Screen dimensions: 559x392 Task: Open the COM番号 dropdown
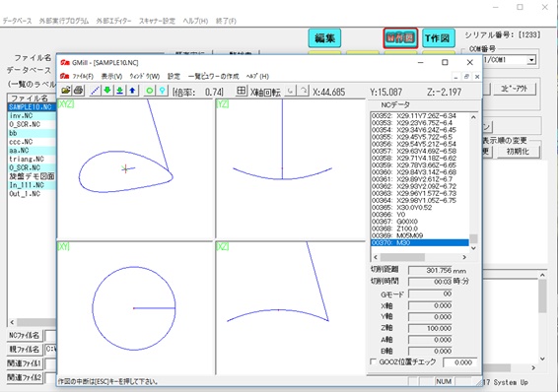[531, 60]
